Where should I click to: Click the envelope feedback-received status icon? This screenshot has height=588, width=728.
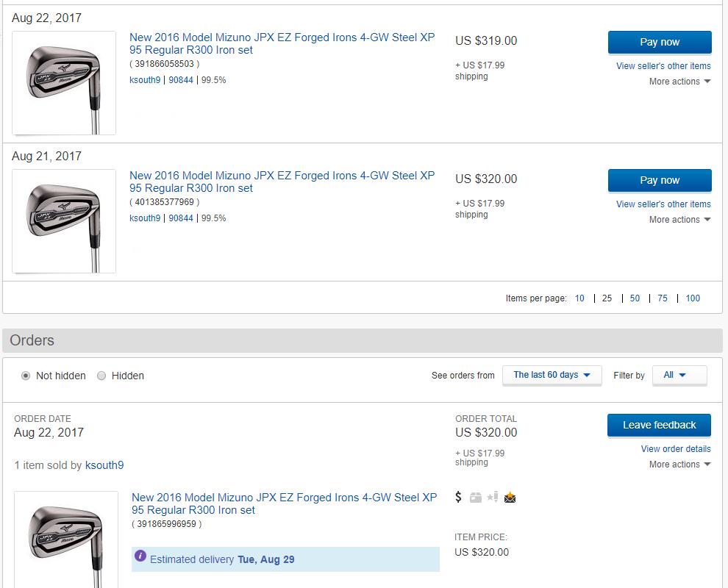tap(510, 498)
